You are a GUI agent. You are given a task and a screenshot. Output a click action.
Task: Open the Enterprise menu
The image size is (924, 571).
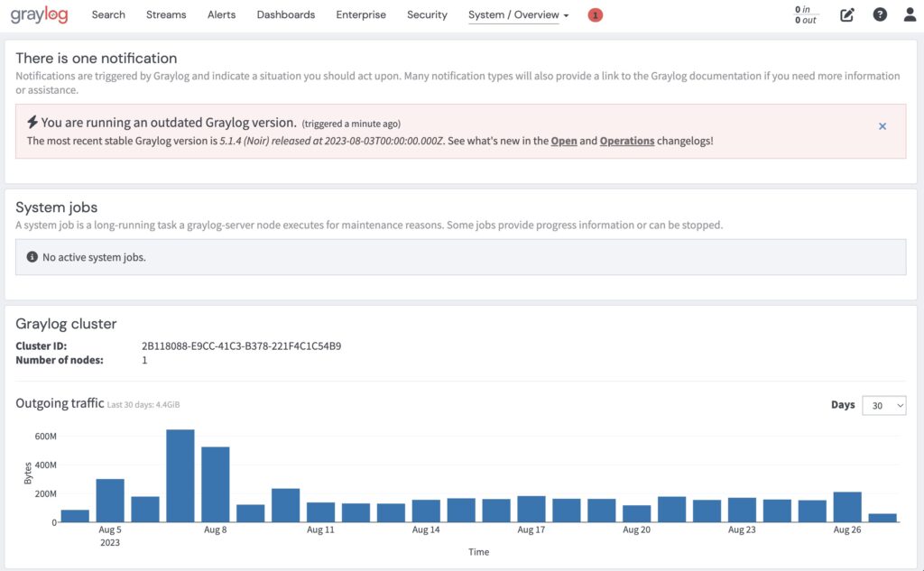point(361,14)
